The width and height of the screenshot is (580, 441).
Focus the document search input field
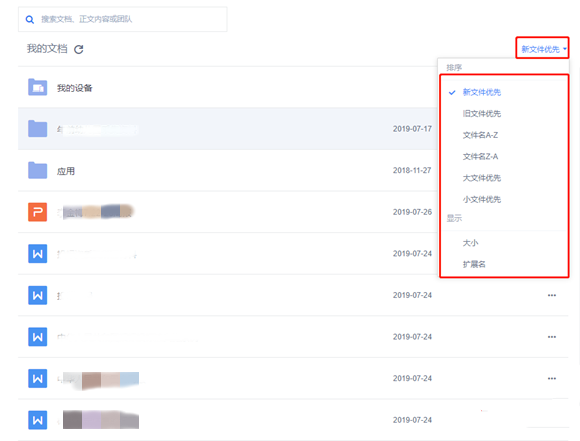122,19
